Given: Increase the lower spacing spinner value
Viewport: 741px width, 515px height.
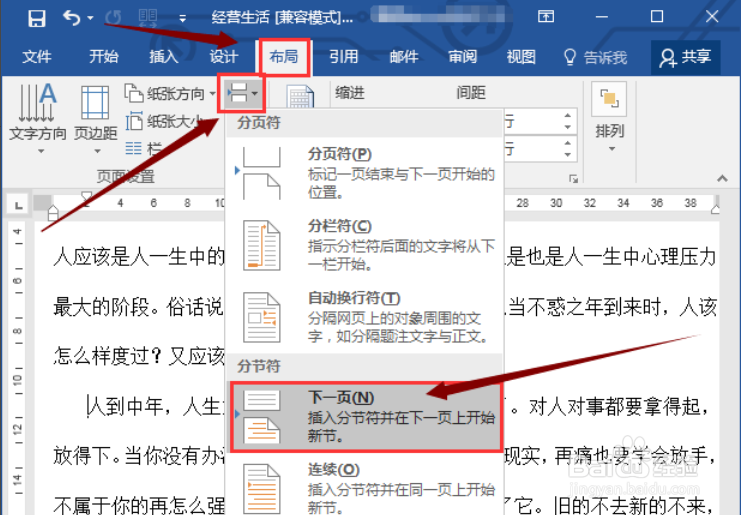Looking at the screenshot, I should point(568,143).
